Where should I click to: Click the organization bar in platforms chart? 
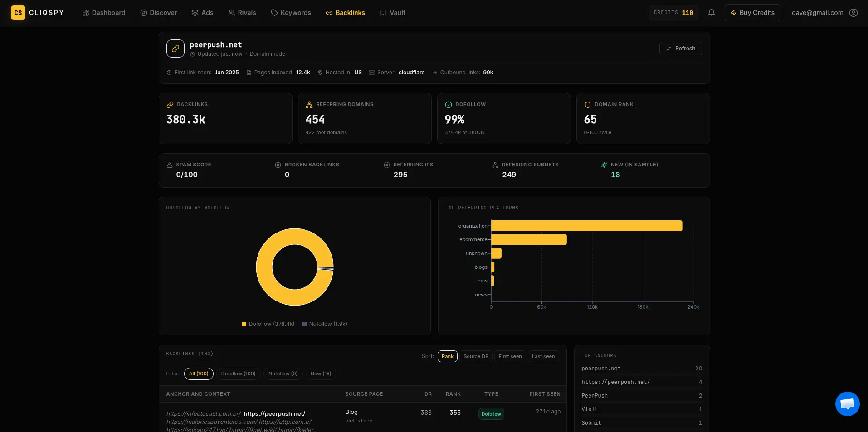pos(586,226)
